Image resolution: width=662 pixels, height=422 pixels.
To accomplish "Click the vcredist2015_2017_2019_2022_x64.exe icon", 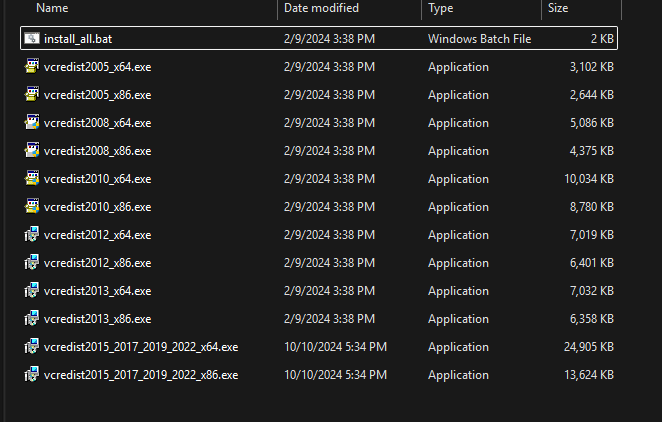I will click(x=32, y=347).
